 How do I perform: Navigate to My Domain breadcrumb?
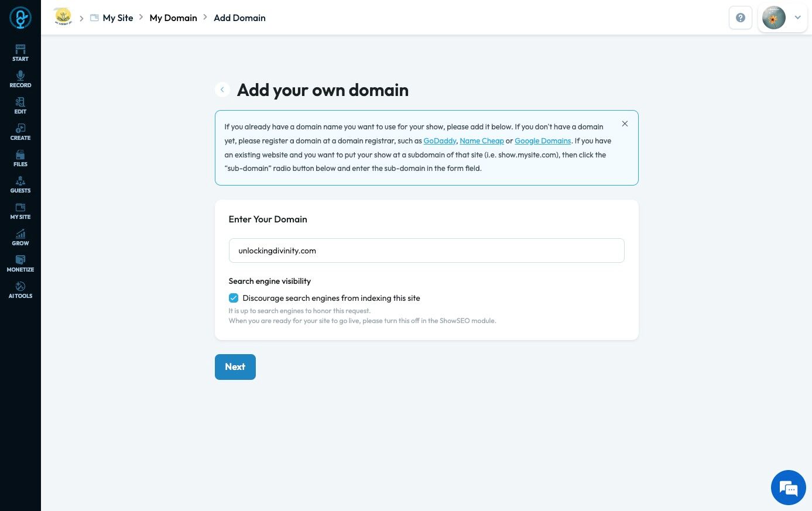coord(173,18)
